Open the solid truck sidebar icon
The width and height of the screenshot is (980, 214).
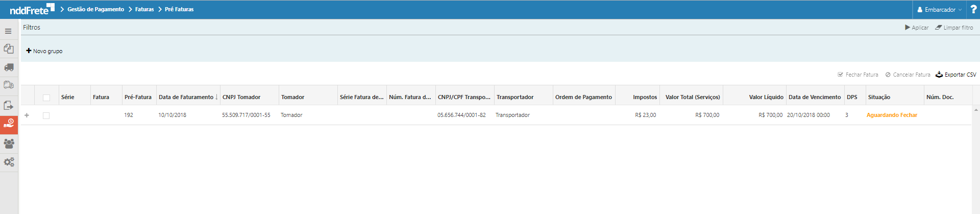9,67
